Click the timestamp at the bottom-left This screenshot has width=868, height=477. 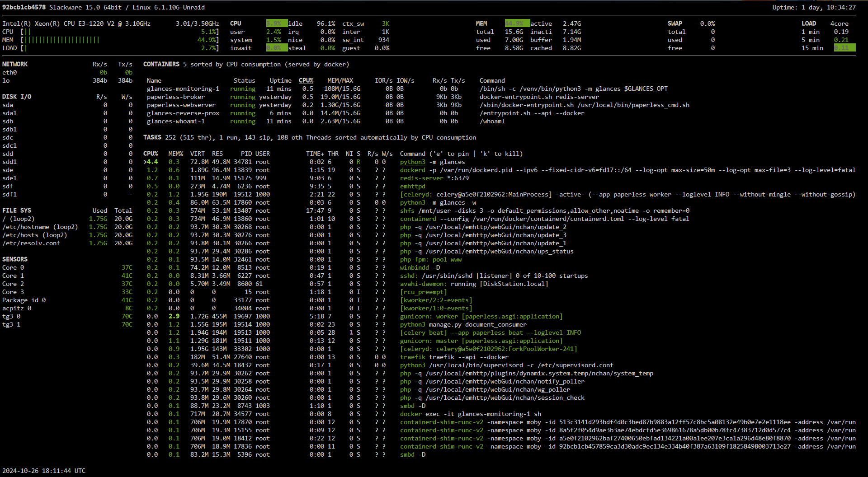[x=44, y=471]
